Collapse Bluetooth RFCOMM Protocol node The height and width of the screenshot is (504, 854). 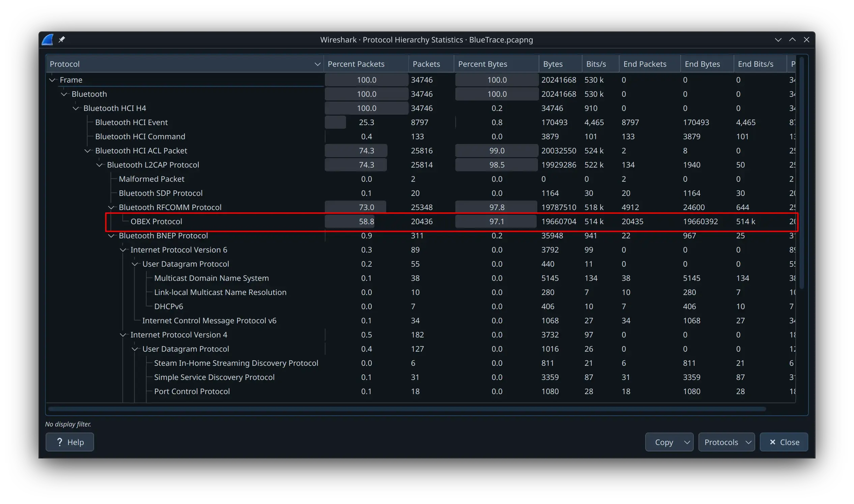click(x=111, y=208)
